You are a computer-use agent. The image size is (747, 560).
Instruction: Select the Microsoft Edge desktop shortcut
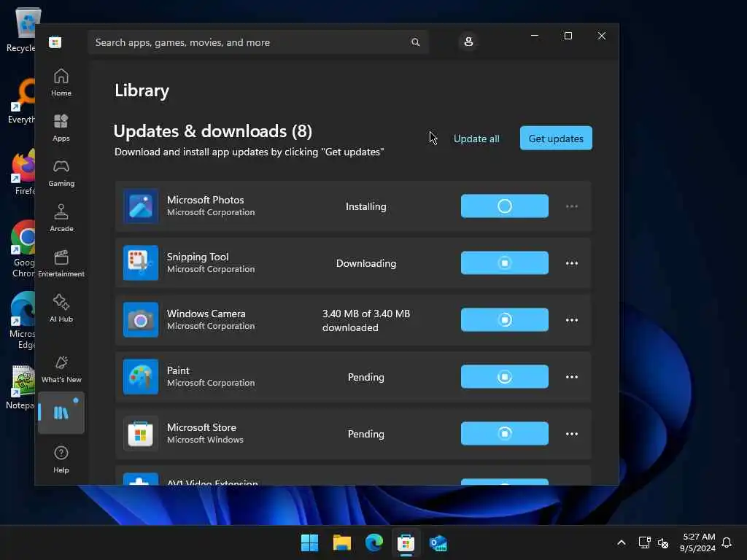point(23,320)
